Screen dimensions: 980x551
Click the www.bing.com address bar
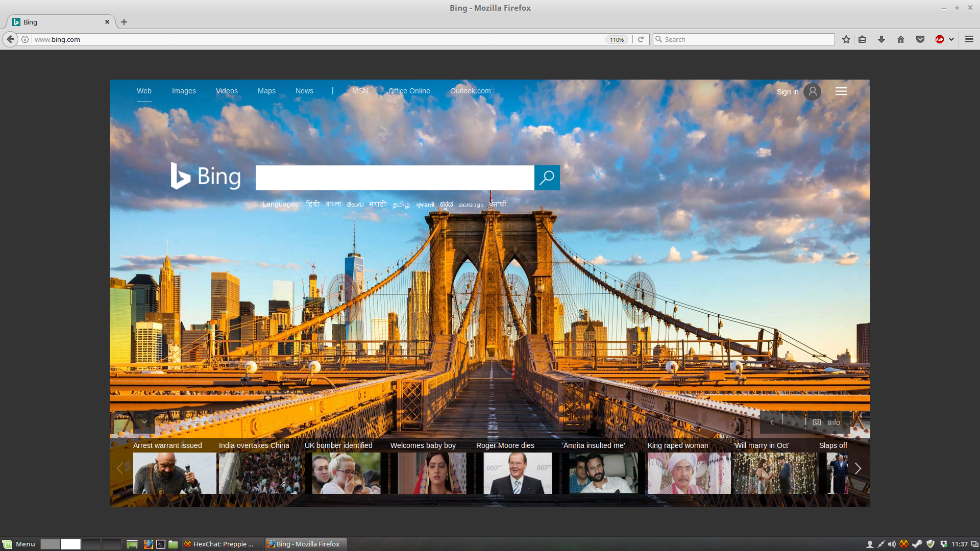316,39
